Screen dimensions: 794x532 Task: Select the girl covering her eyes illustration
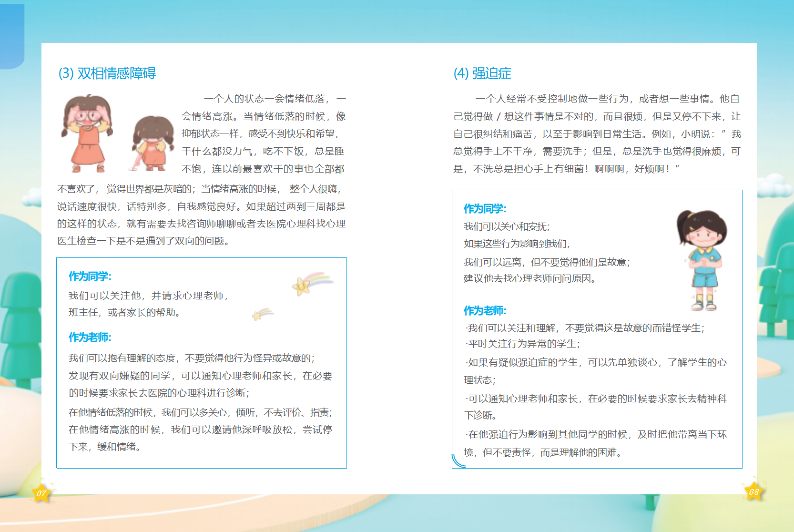point(88,133)
